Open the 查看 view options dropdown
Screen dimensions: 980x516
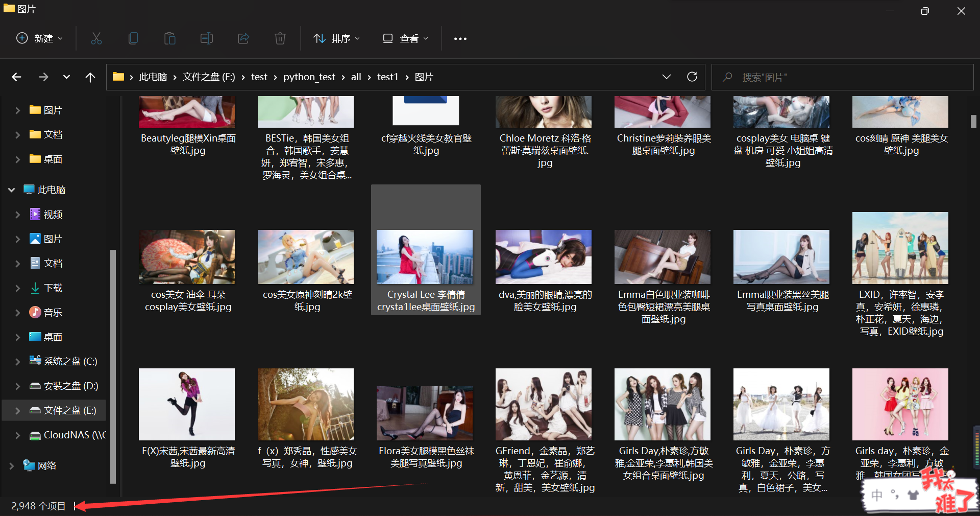coord(405,38)
